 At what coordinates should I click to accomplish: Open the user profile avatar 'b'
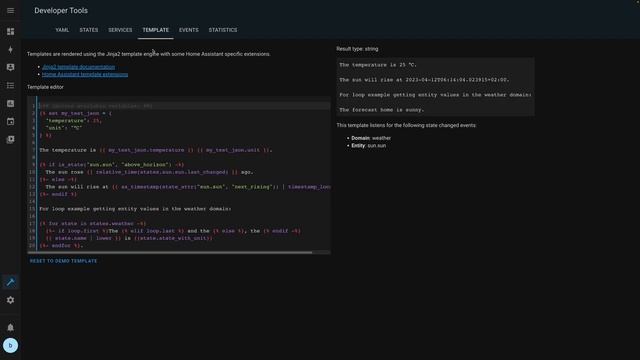11,345
